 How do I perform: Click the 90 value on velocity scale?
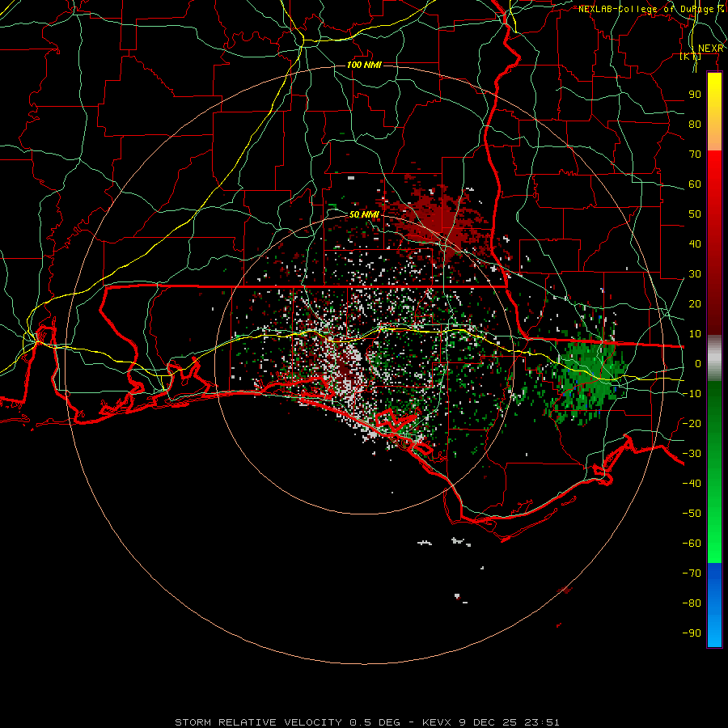click(695, 95)
